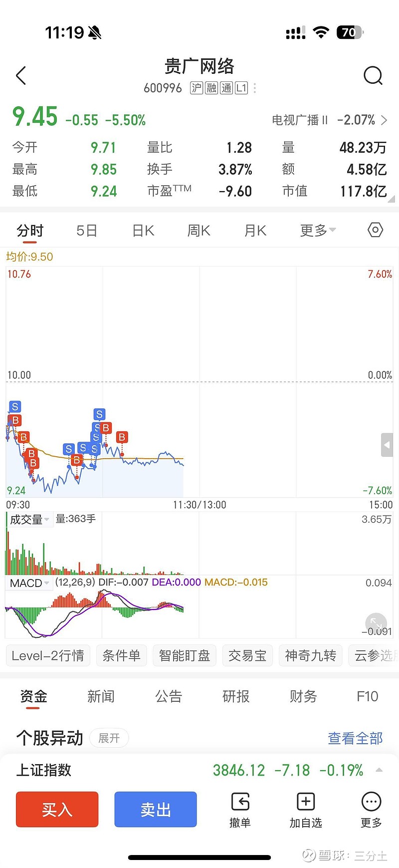
Task: Open stock search magnifier icon
Action: (373, 76)
